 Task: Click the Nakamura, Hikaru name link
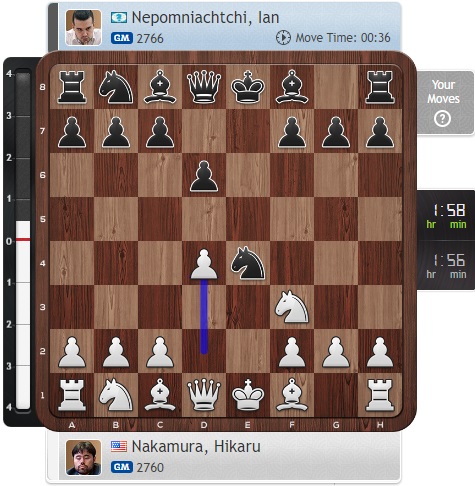pyautogui.click(x=196, y=447)
